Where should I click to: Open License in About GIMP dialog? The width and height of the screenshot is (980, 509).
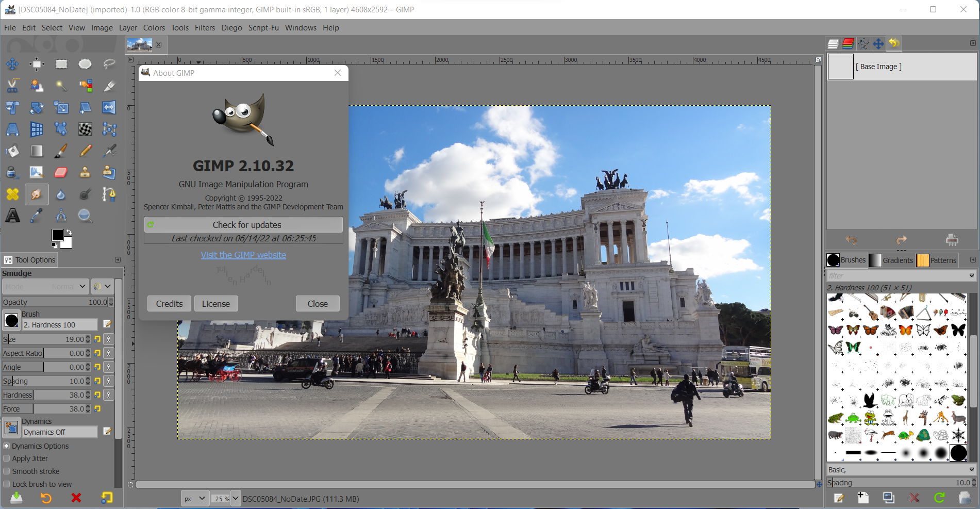click(216, 304)
